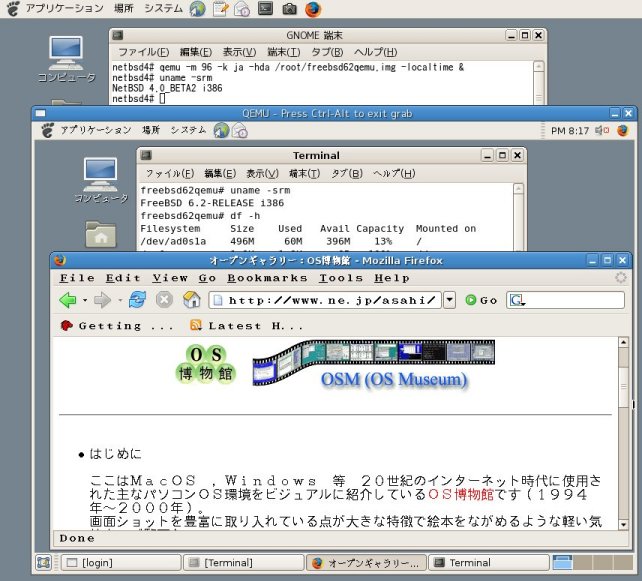Open the mail clock launcher in top panel
642x581 pixels.
pos(242,9)
